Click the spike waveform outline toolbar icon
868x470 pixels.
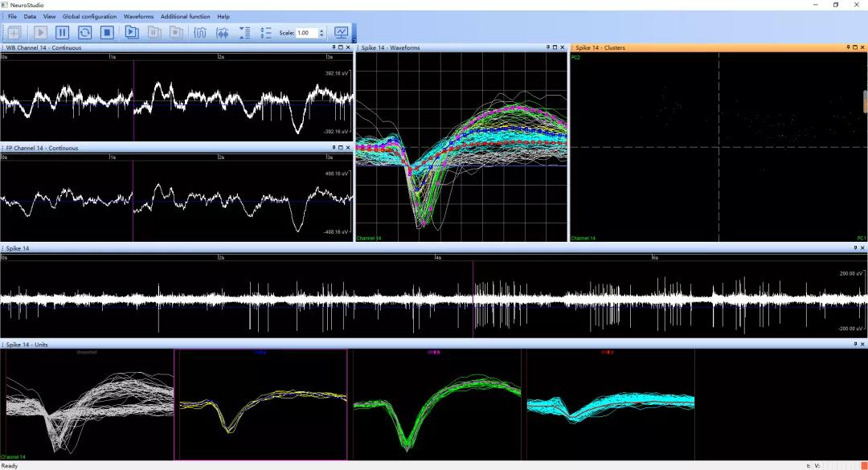[200, 33]
